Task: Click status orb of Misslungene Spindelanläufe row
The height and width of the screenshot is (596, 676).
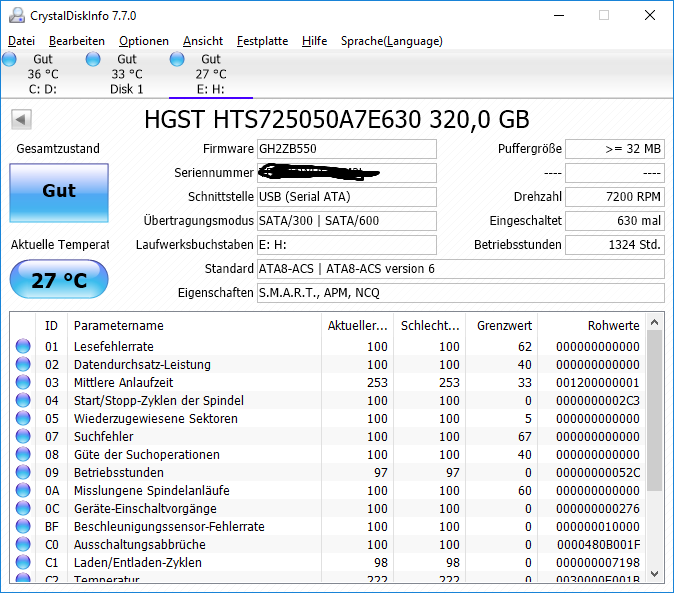Action: click(x=23, y=491)
